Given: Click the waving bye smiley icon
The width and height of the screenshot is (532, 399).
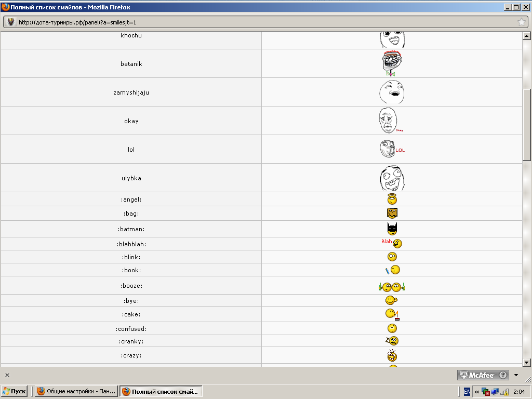Looking at the screenshot, I should 391,300.
